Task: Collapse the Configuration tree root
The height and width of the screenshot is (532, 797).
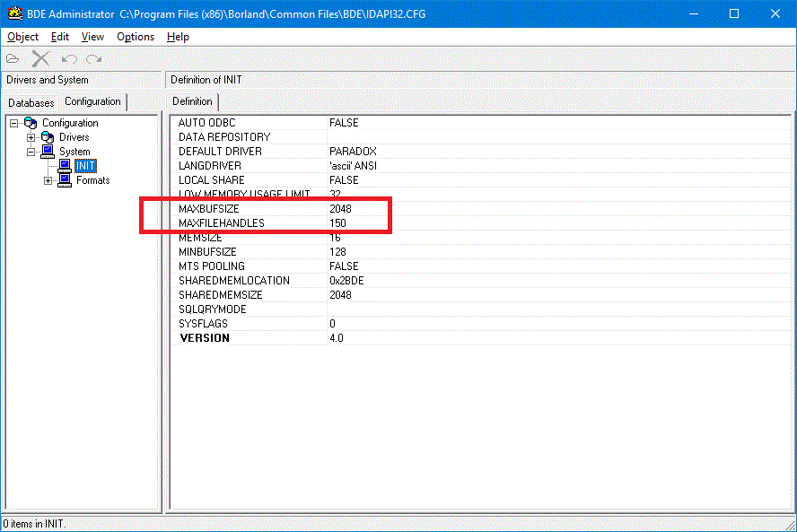Action: pyautogui.click(x=14, y=123)
